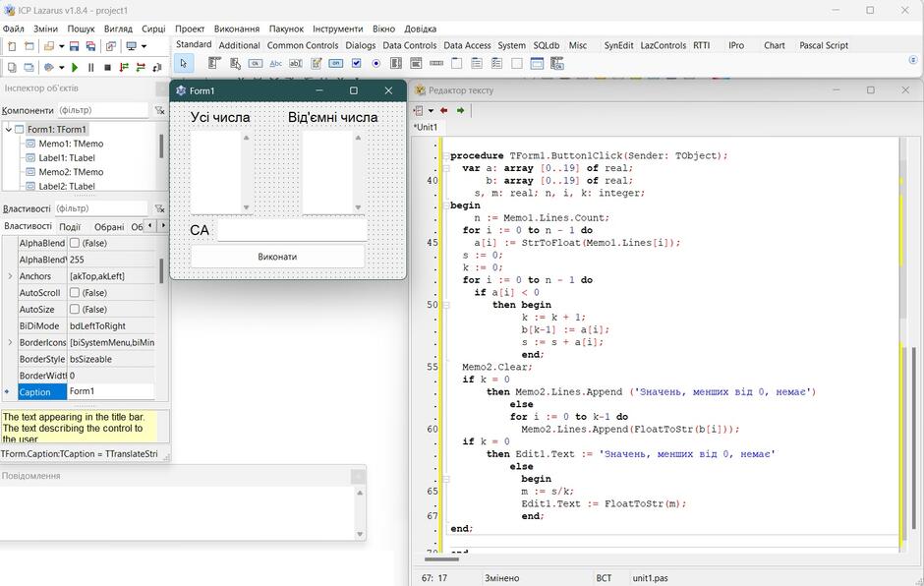The height and width of the screenshot is (586, 924).
Task: Select the TCheckBox component in the palette
Action: (356, 63)
